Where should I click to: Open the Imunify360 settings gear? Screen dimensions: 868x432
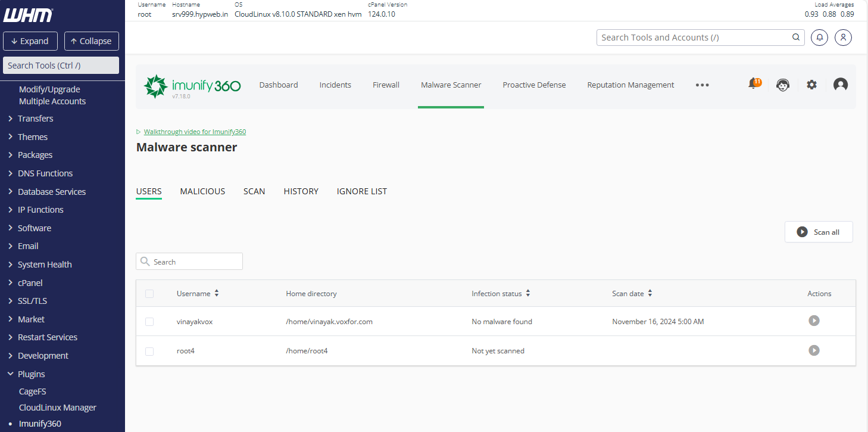pos(811,85)
